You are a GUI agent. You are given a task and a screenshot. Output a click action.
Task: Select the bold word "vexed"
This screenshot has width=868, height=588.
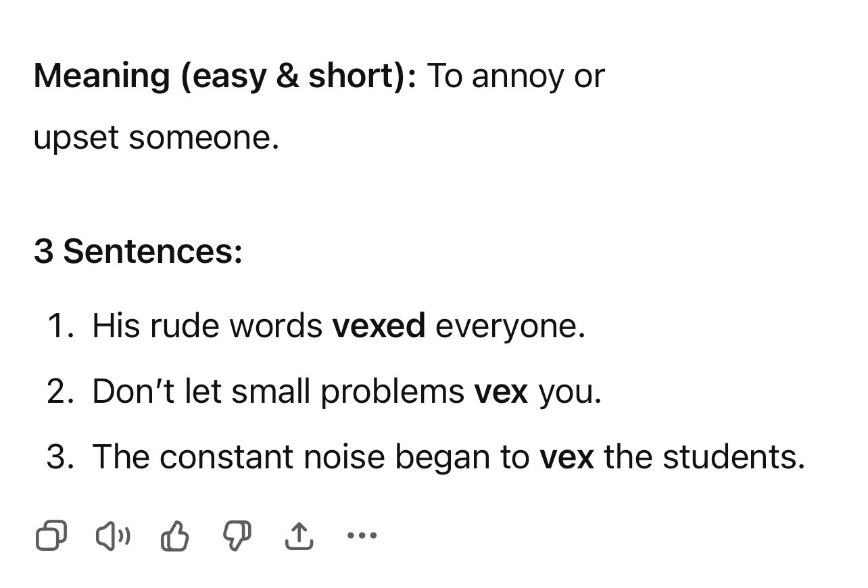379,326
